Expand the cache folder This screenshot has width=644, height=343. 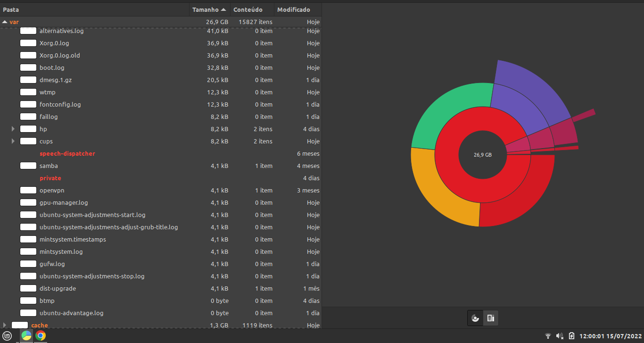(x=4, y=325)
